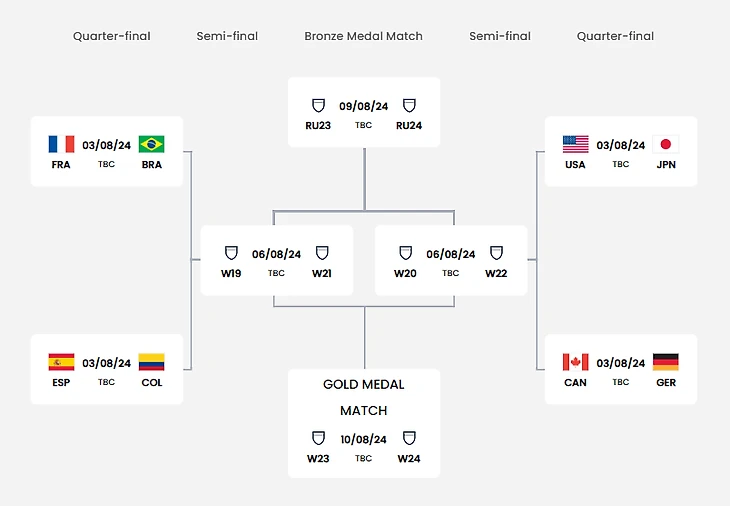Click the W24 placeholder shield icon
Viewport: 730px width, 506px height.
(x=408, y=438)
